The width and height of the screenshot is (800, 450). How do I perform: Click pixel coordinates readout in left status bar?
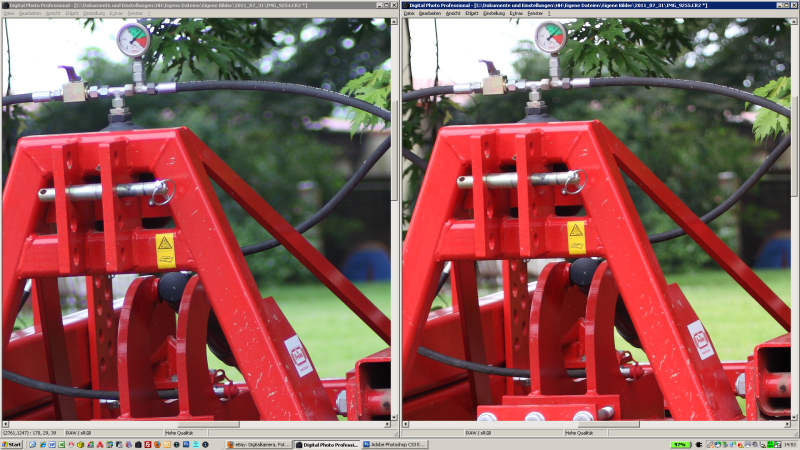pos(30,433)
